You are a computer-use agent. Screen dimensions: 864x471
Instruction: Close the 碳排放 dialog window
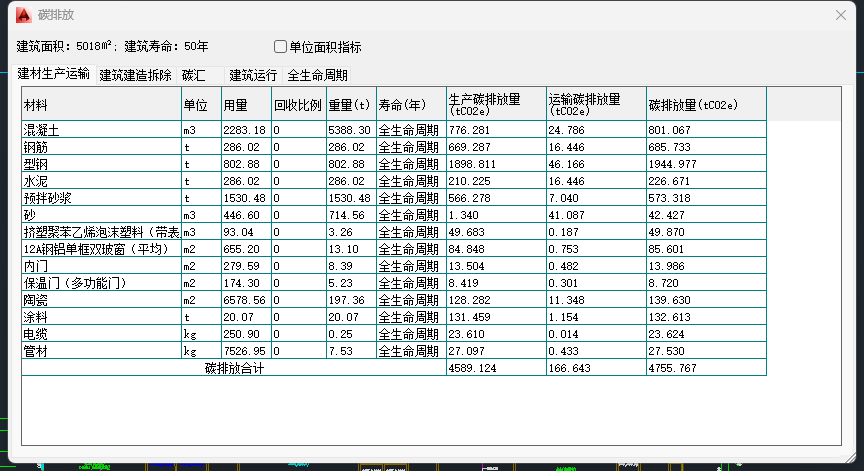point(842,15)
